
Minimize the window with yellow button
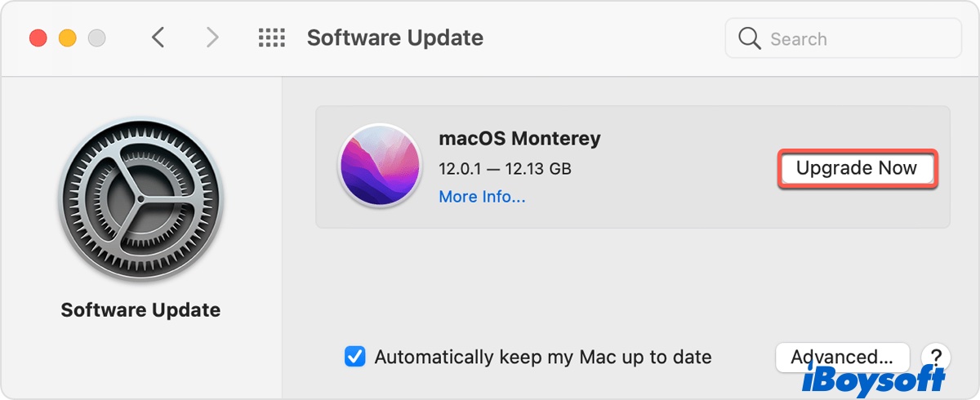(68, 38)
